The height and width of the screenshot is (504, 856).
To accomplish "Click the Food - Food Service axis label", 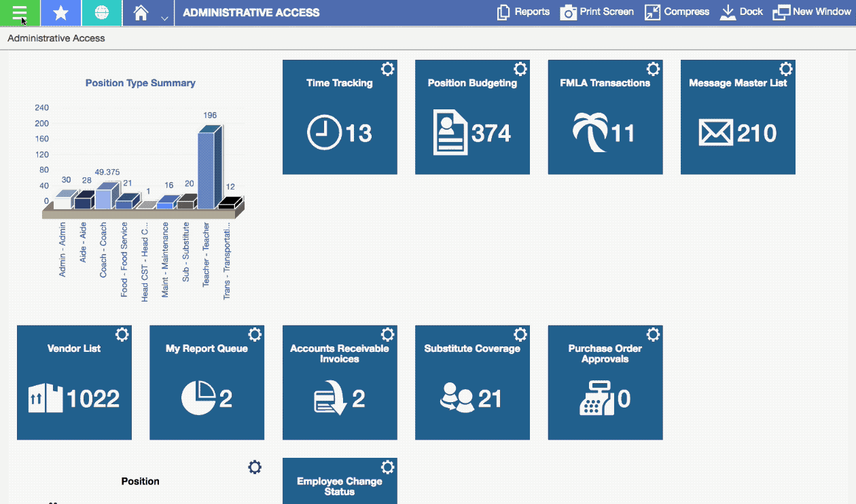I will pos(124,259).
